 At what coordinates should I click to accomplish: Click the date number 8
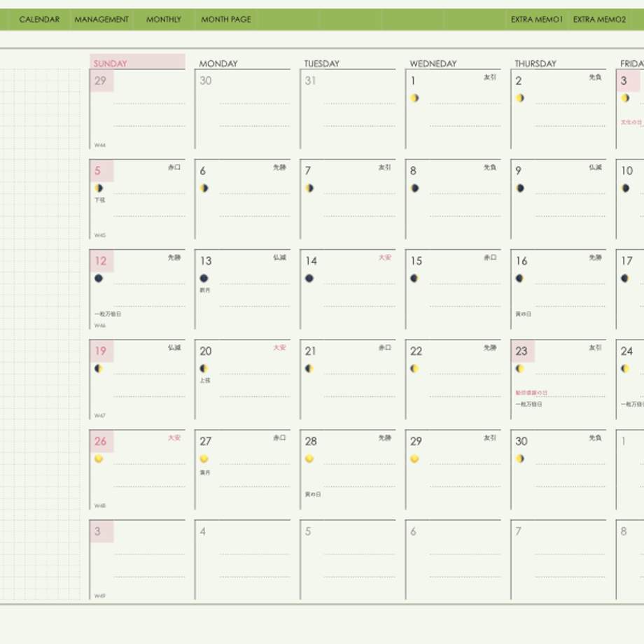click(x=413, y=171)
